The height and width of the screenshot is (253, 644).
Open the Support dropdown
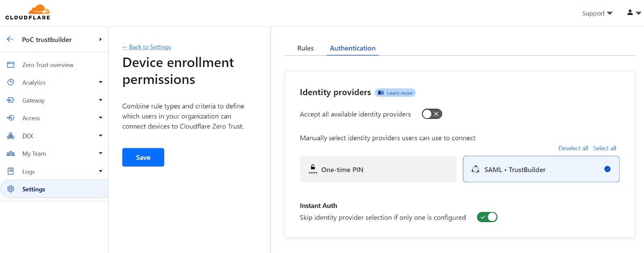tap(597, 13)
